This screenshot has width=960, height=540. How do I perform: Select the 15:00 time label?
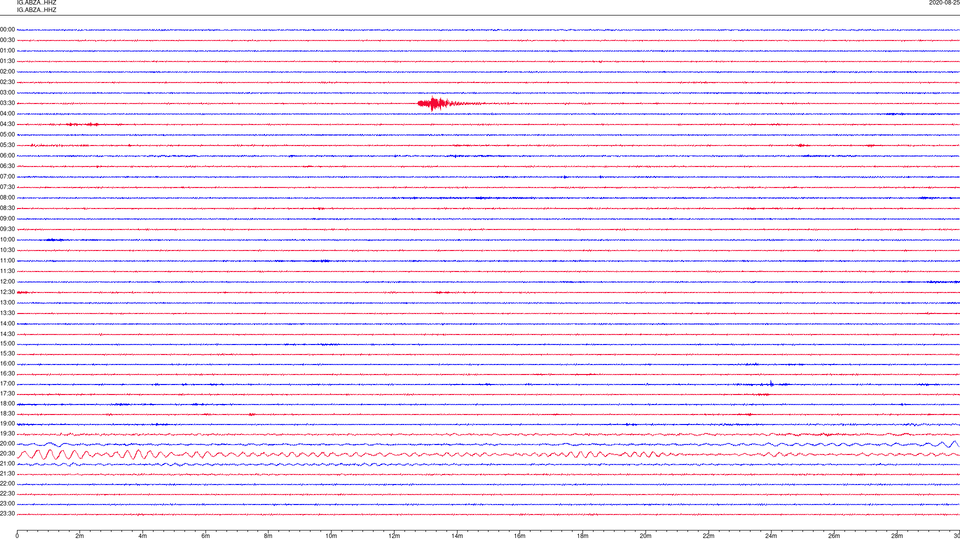pyautogui.click(x=7, y=343)
